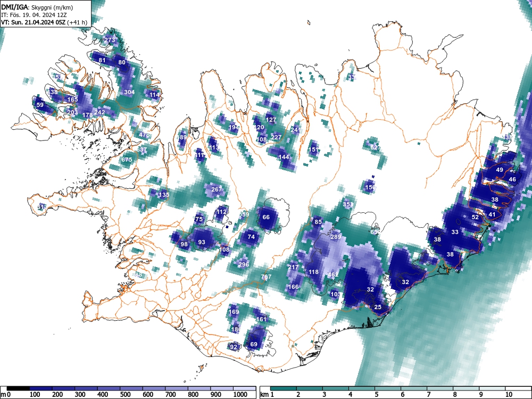The width and height of the screenshot is (532, 399).
Task: Click the 135 visibility label
Action: point(164,195)
